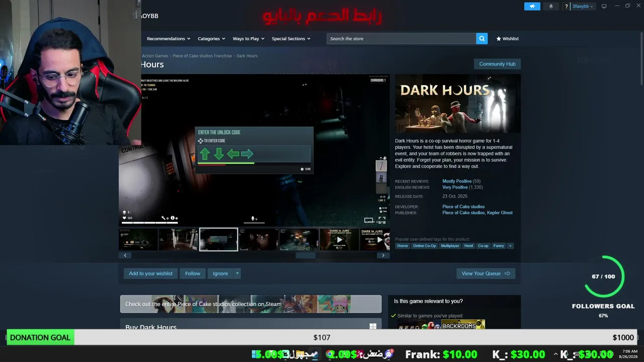Open the Steam help question mark
The image size is (644, 362).
[567, 7]
